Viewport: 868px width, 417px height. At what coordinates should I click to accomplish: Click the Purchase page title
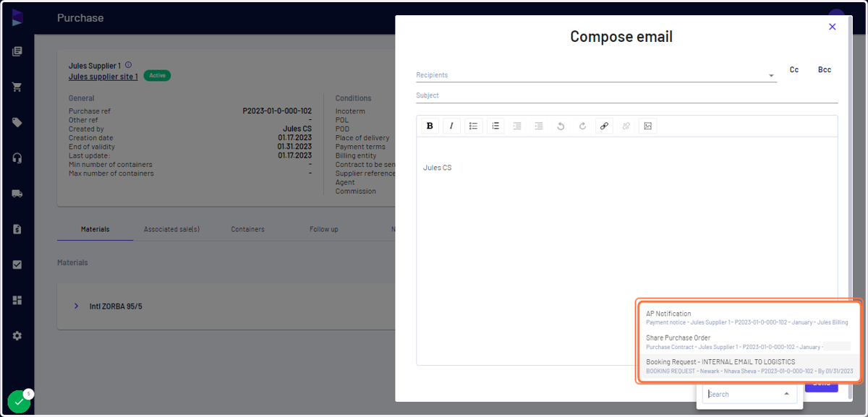pyautogui.click(x=80, y=17)
